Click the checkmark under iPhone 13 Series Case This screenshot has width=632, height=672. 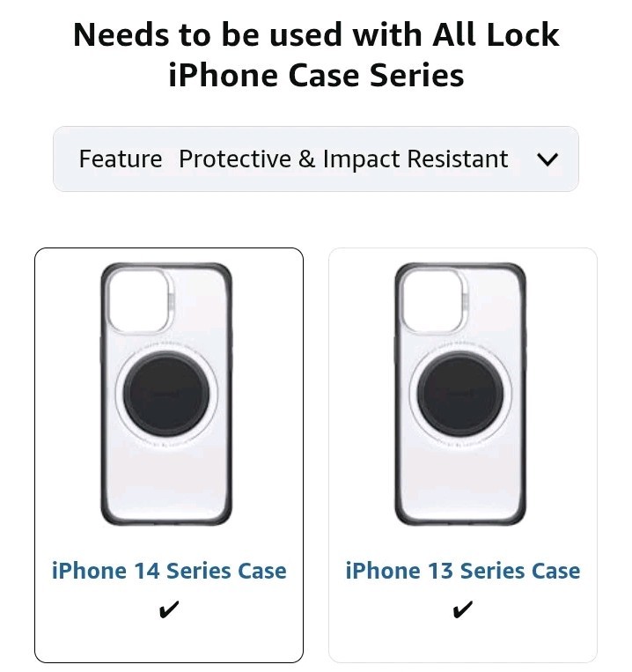(462, 609)
